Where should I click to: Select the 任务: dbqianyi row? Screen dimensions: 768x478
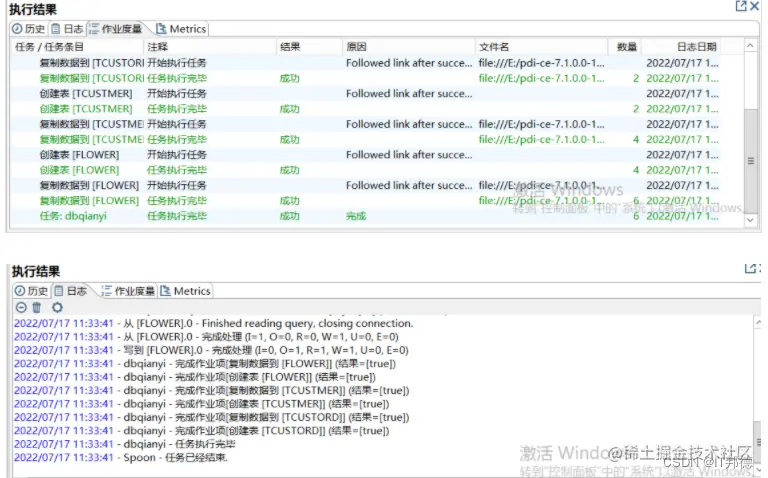click(377, 216)
